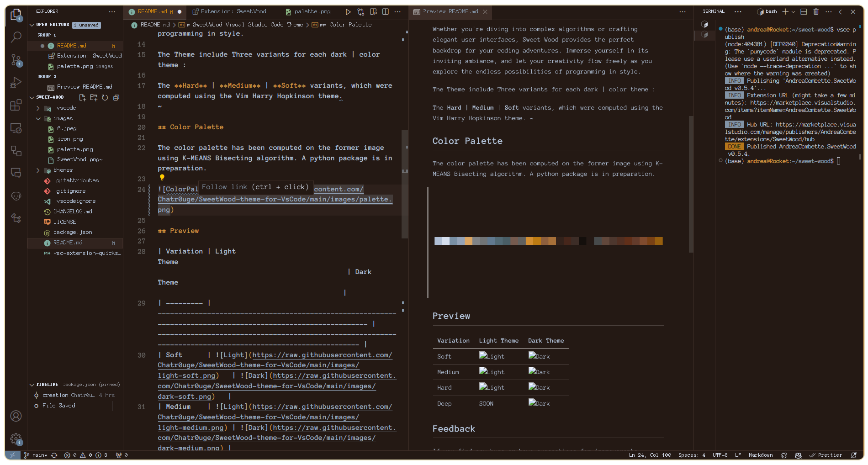Click Spaces: 4 indentation setting

[692, 455]
